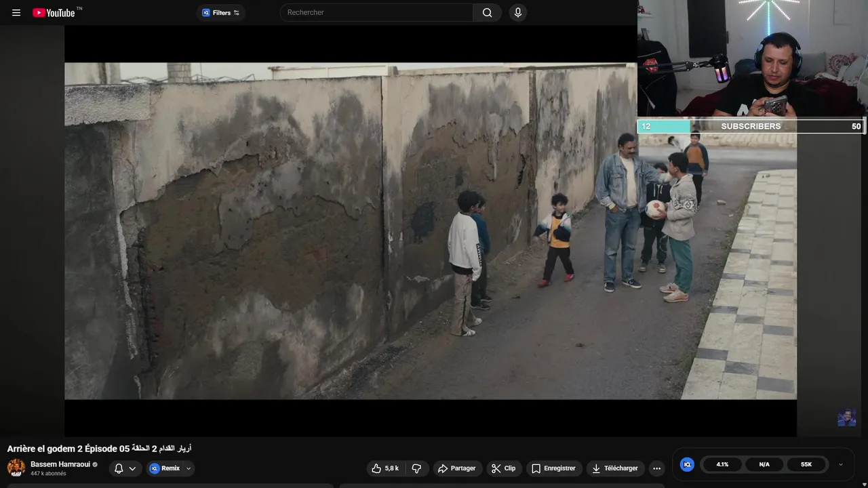
Task: Focus the Rechercher search field
Action: click(x=376, y=12)
